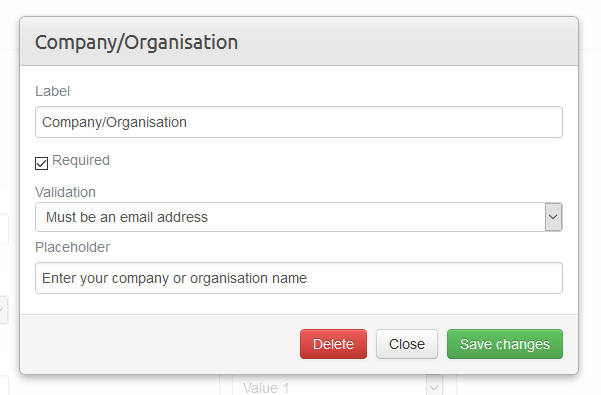
Task: Uncheck the Required checkbox
Action: tap(41, 163)
